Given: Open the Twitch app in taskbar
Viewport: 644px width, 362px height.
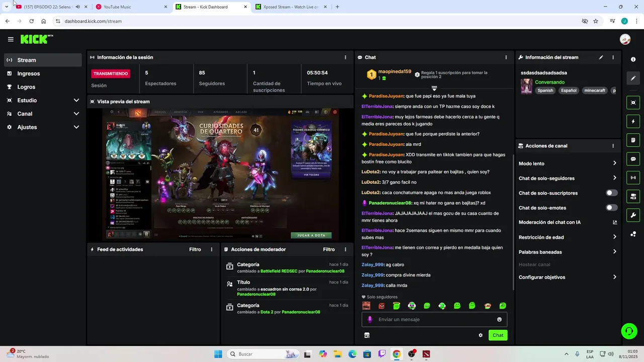Looking at the screenshot, I should point(382,354).
